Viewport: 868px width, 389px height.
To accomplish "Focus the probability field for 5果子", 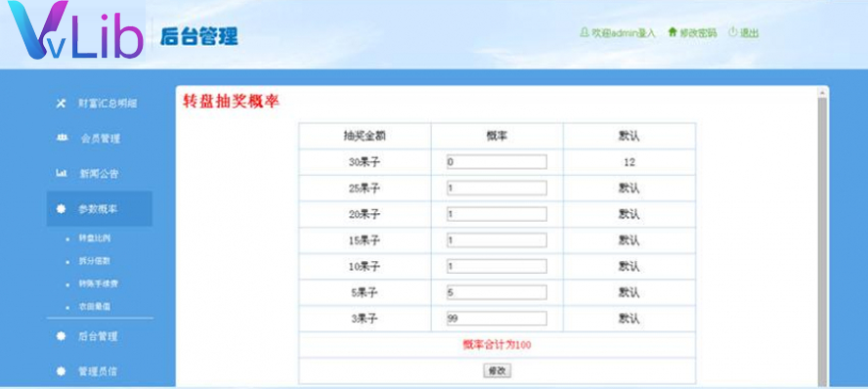I will point(497,292).
